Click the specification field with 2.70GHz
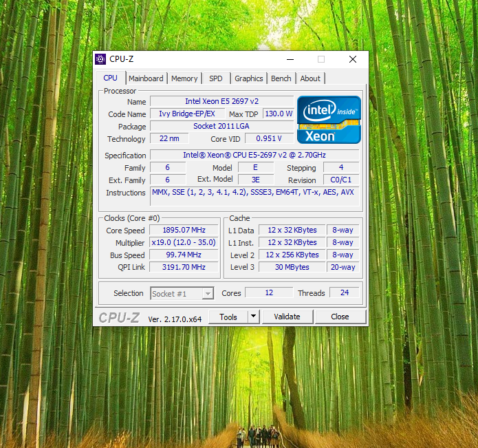 [x=254, y=155]
